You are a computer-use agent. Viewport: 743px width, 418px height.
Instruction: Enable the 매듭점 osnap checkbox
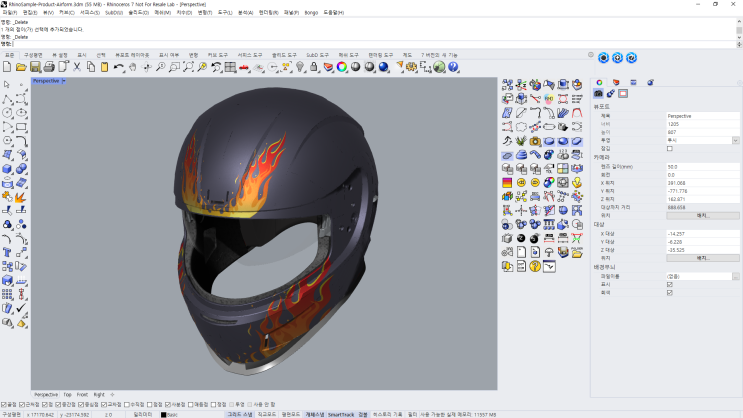pos(190,405)
